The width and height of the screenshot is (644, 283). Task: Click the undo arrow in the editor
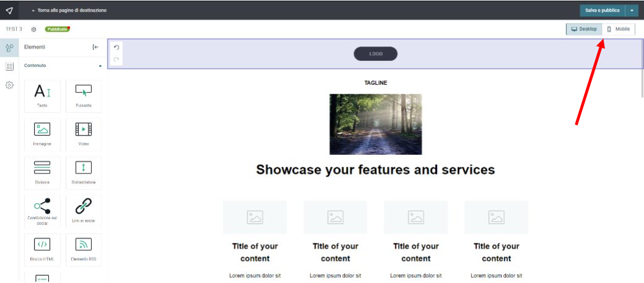[117, 48]
